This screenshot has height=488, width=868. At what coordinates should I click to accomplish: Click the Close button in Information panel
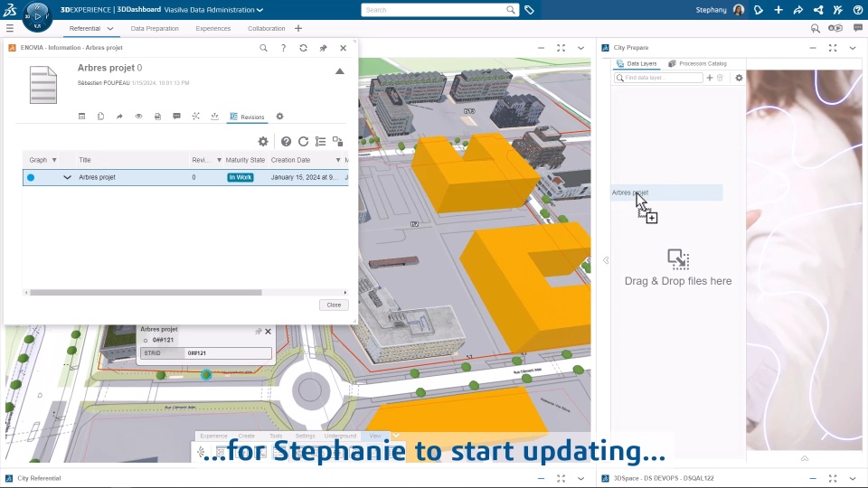pyautogui.click(x=334, y=305)
